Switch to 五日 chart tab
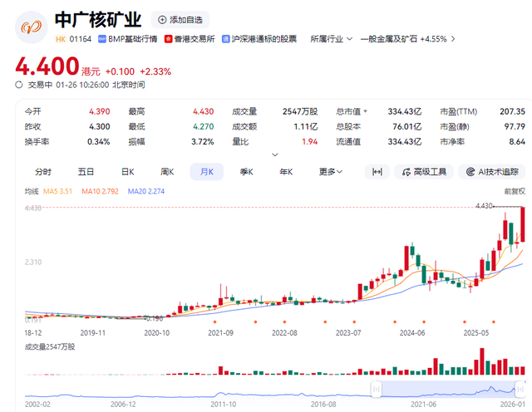 (86, 172)
